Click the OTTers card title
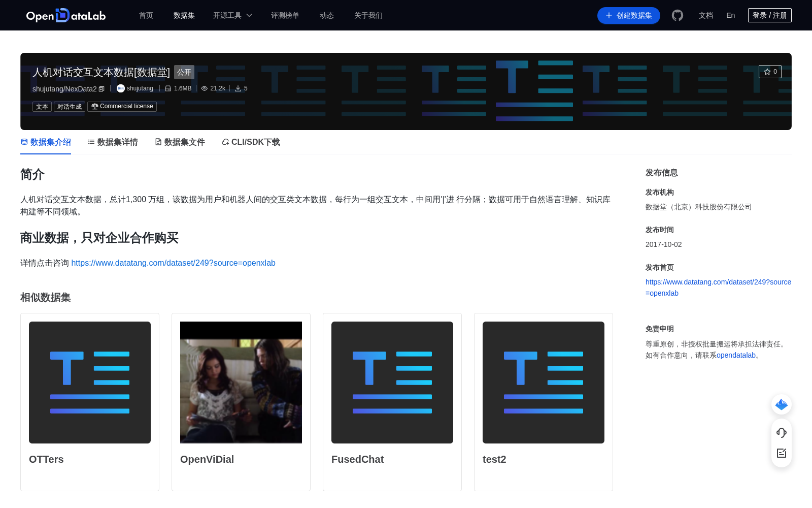This screenshot has width=812, height=508. tap(46, 459)
